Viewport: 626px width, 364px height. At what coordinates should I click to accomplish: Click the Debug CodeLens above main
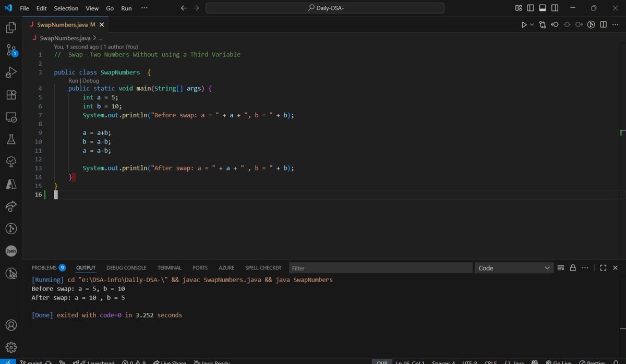click(x=90, y=81)
